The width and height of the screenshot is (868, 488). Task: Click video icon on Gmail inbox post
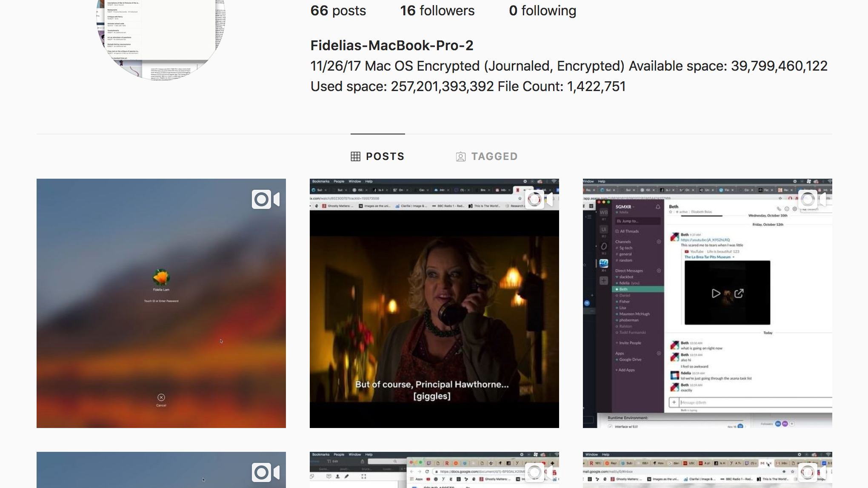click(x=812, y=472)
